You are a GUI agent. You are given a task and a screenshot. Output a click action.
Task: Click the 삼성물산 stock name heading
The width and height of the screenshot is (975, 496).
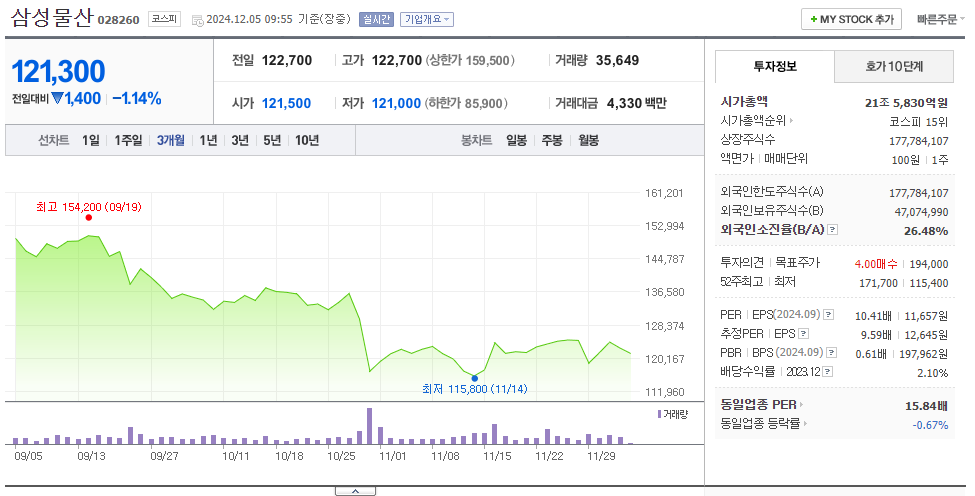(x=52, y=18)
